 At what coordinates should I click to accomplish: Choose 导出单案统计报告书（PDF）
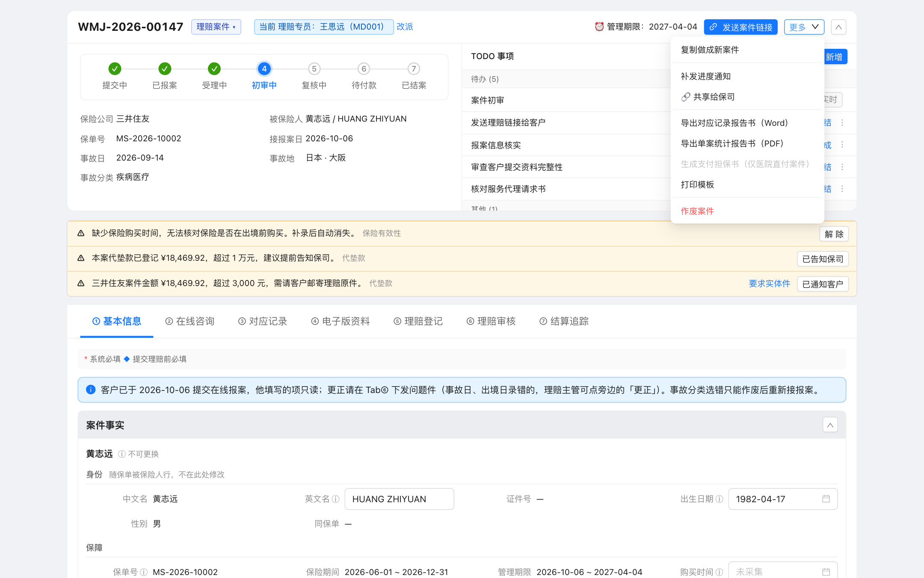click(747, 143)
